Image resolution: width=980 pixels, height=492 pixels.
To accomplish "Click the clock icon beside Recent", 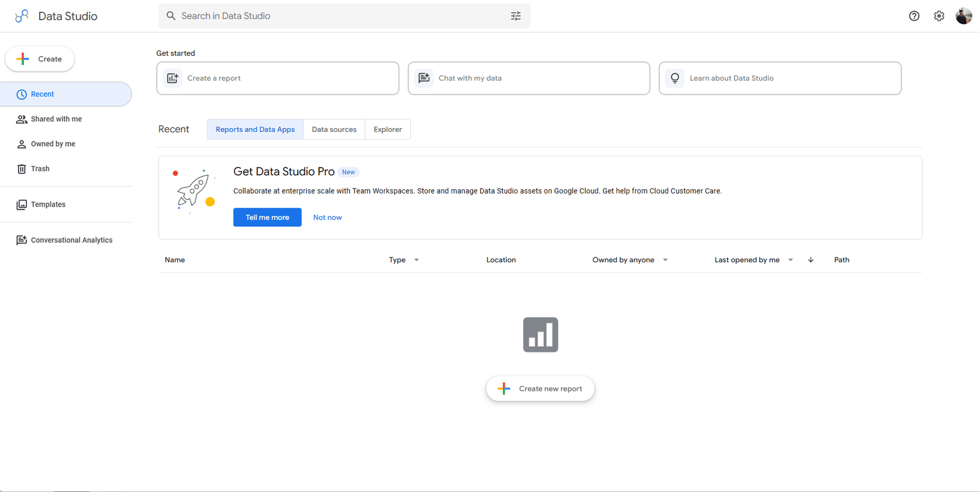I will [21, 94].
